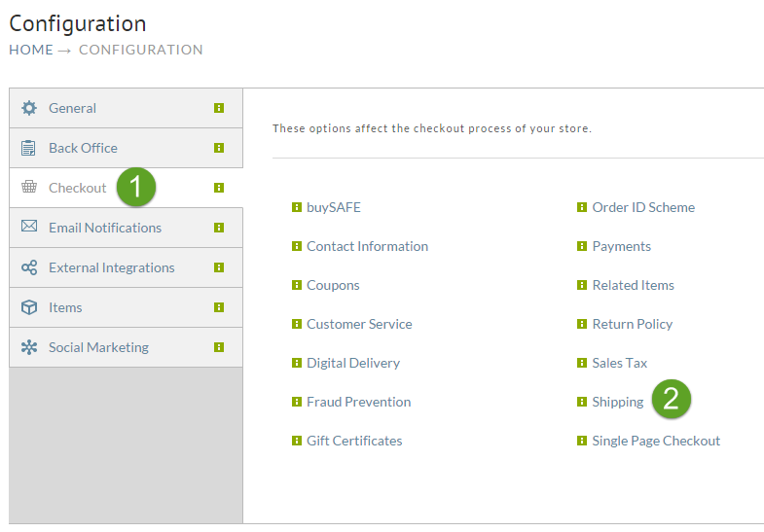Click green info icon next to buySAFE
This screenshot has width=764, height=532.
point(296,207)
